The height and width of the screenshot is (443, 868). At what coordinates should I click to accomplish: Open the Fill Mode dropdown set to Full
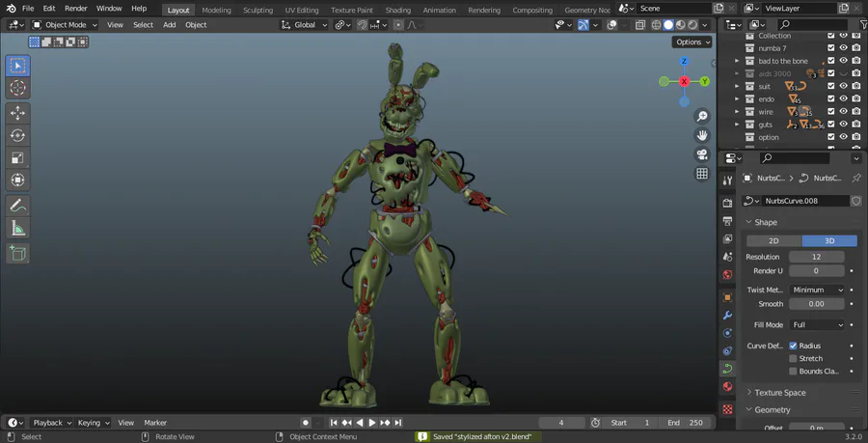click(817, 325)
